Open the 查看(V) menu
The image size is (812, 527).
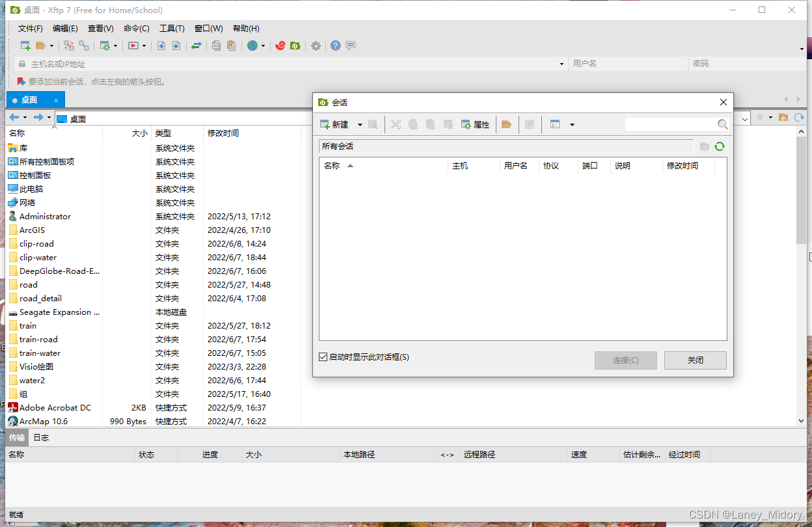pos(101,28)
